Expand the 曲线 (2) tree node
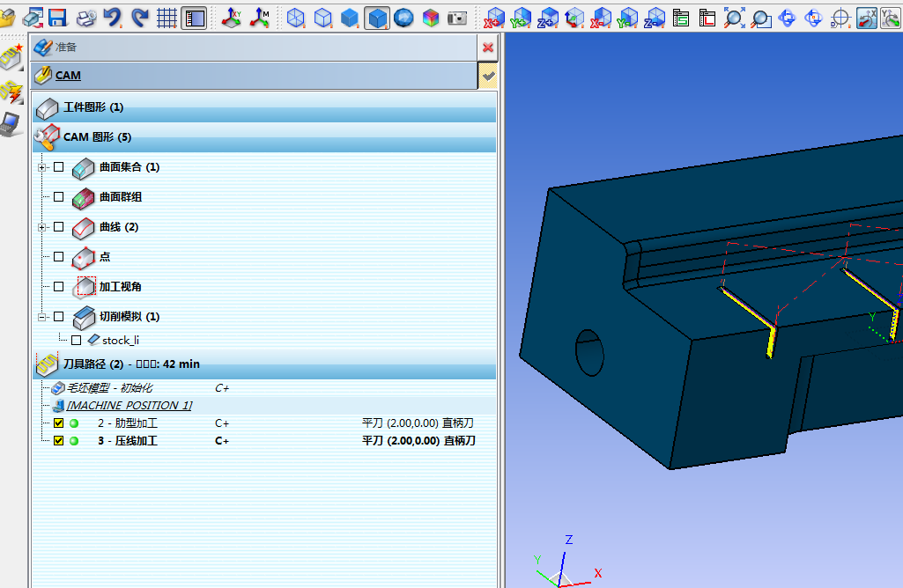Viewport: 903px width, 588px height. pyautogui.click(x=41, y=227)
